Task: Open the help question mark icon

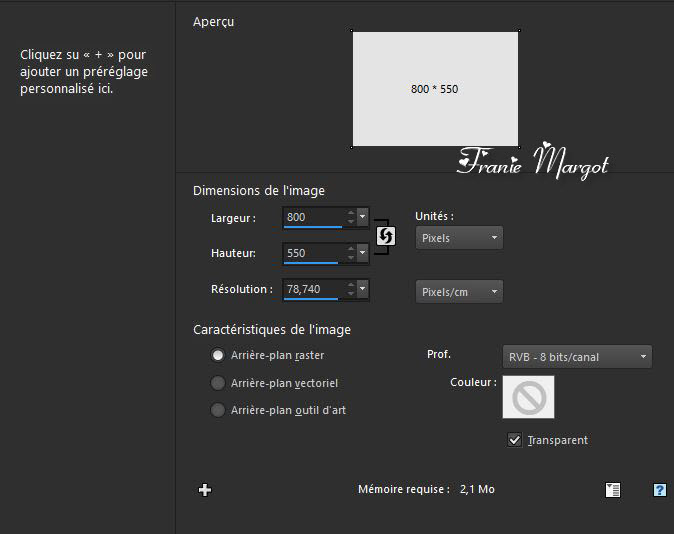Action: [x=659, y=490]
